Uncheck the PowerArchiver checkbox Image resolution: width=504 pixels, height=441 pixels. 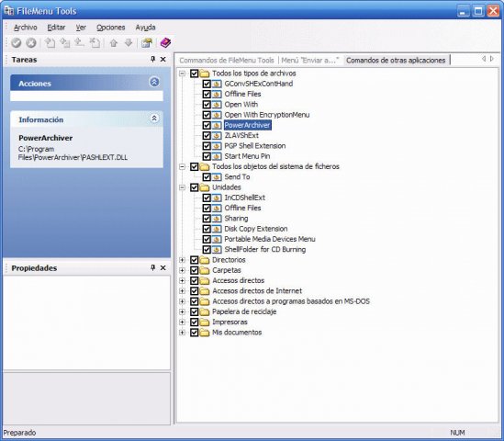click(207, 125)
